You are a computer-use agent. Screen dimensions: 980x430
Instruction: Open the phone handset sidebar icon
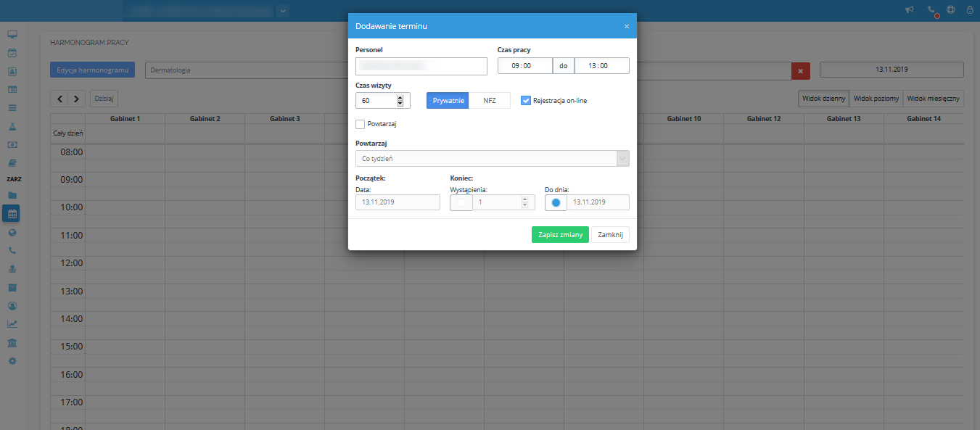point(12,250)
